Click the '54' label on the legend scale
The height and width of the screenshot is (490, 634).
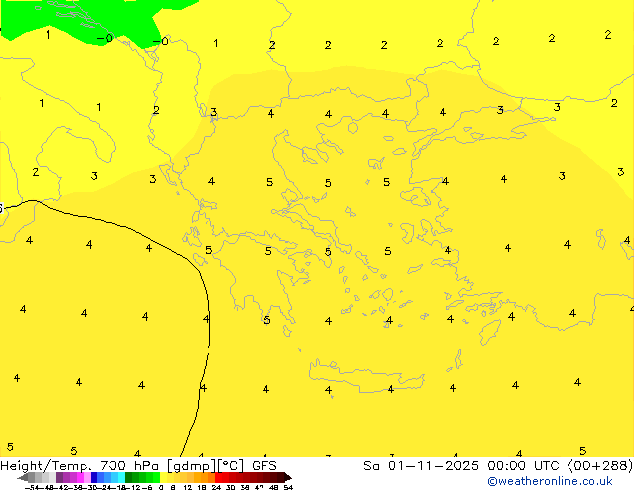pos(288,487)
